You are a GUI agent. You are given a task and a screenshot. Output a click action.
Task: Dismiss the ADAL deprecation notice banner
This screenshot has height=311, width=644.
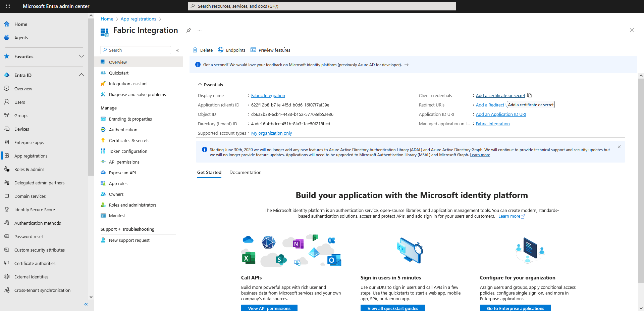pyautogui.click(x=619, y=147)
